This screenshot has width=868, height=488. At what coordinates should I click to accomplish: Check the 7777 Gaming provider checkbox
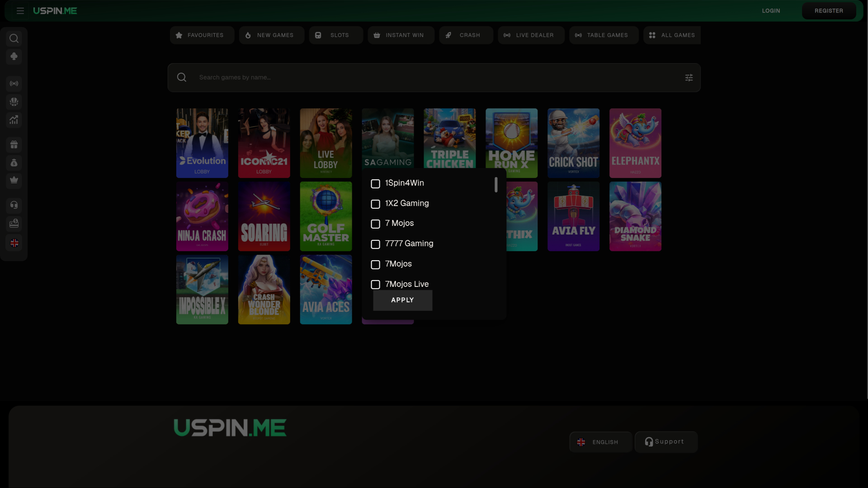[375, 244]
